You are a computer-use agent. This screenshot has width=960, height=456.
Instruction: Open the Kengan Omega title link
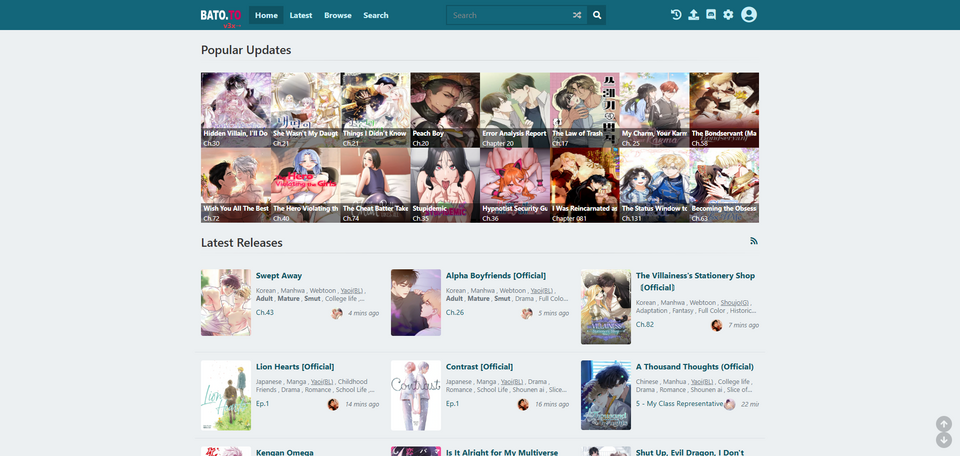pyautogui.click(x=285, y=452)
